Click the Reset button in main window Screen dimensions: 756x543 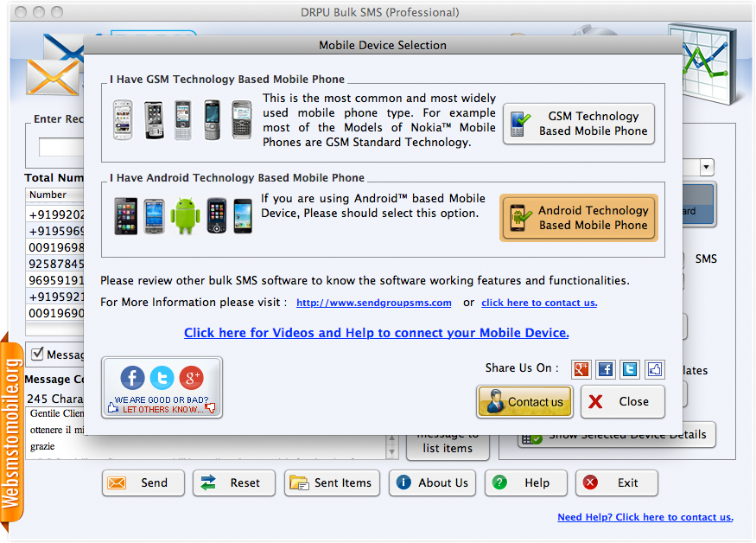coord(234,482)
